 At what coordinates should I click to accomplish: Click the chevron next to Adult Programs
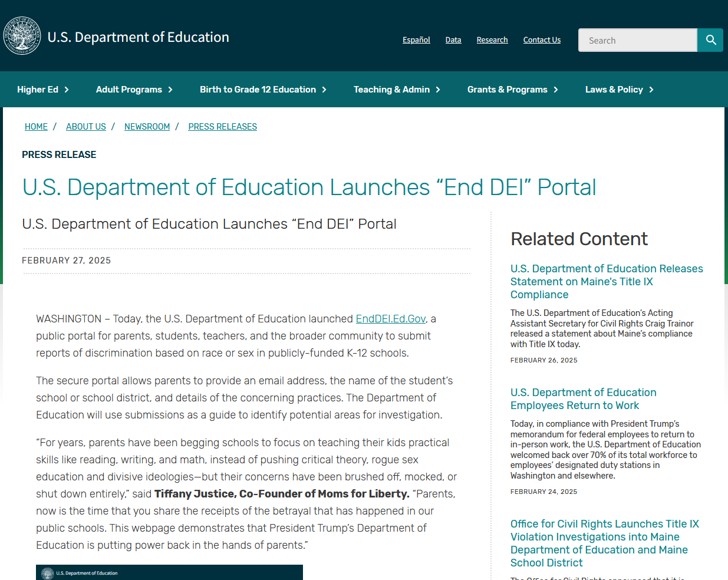coord(170,90)
